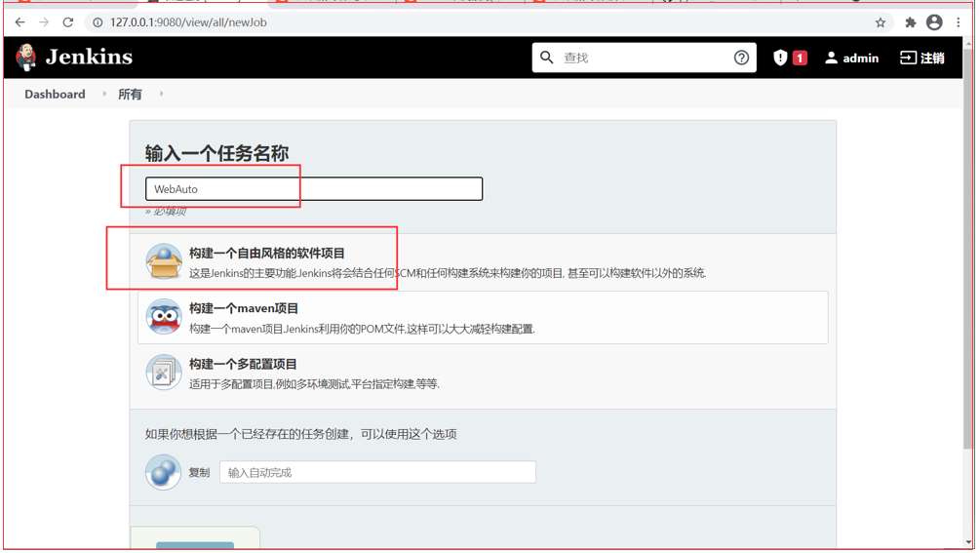This screenshot has width=980, height=553.
Task: Choose 构建一个多配置项目 option
Action: [x=243, y=364]
